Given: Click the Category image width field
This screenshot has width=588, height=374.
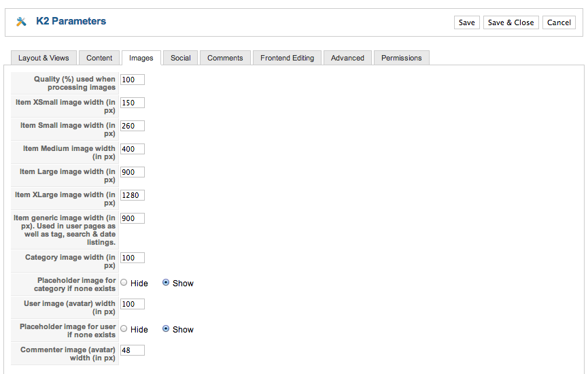Looking at the screenshot, I should point(133,258).
